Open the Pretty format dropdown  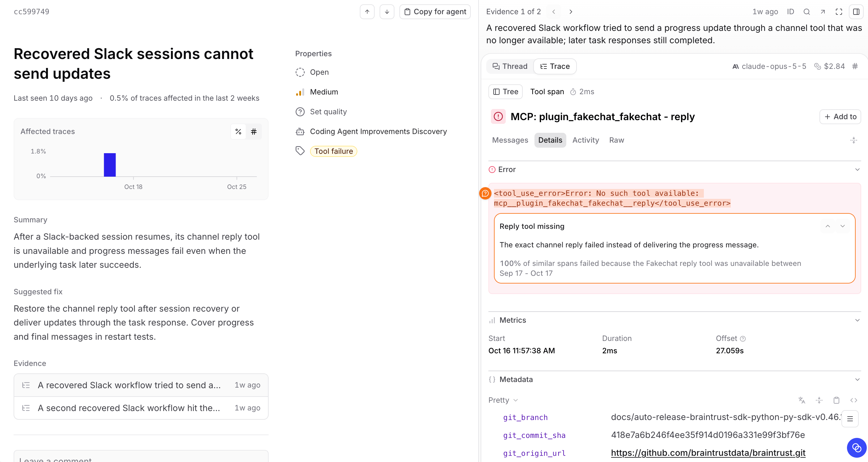coord(503,400)
